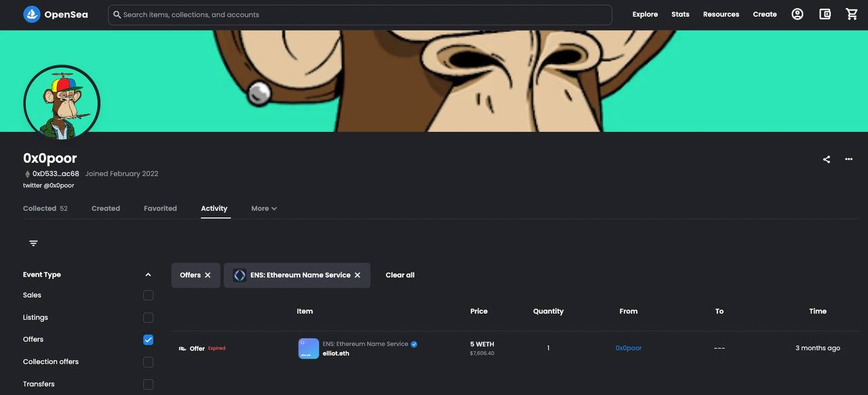Open the three-dot more options menu
The width and height of the screenshot is (868, 395).
point(849,159)
